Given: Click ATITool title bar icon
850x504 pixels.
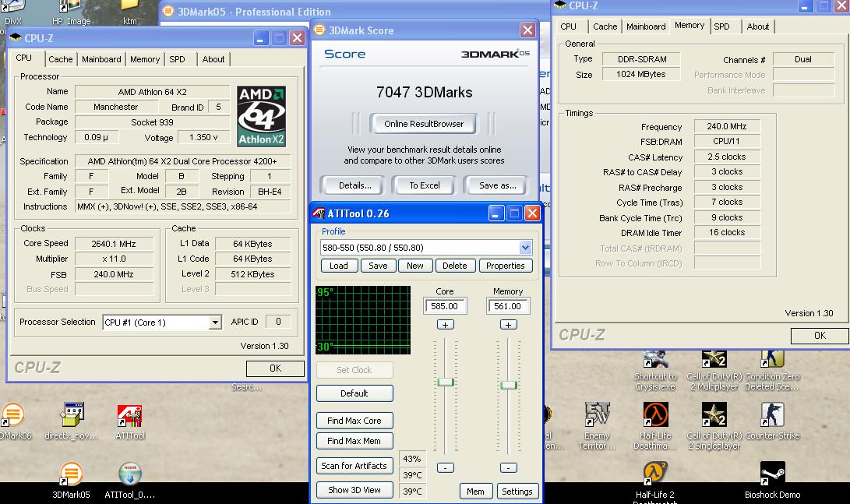Looking at the screenshot, I should pyautogui.click(x=319, y=213).
